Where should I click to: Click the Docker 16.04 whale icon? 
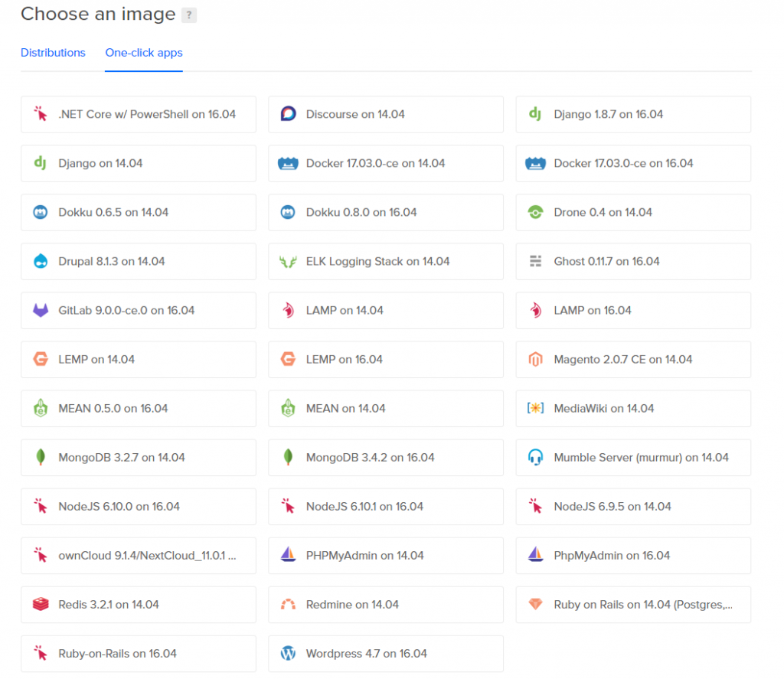(535, 163)
